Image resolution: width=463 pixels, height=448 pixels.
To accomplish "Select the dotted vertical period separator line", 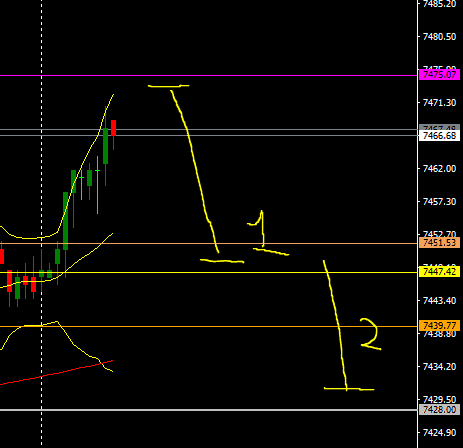I will click(42, 224).
